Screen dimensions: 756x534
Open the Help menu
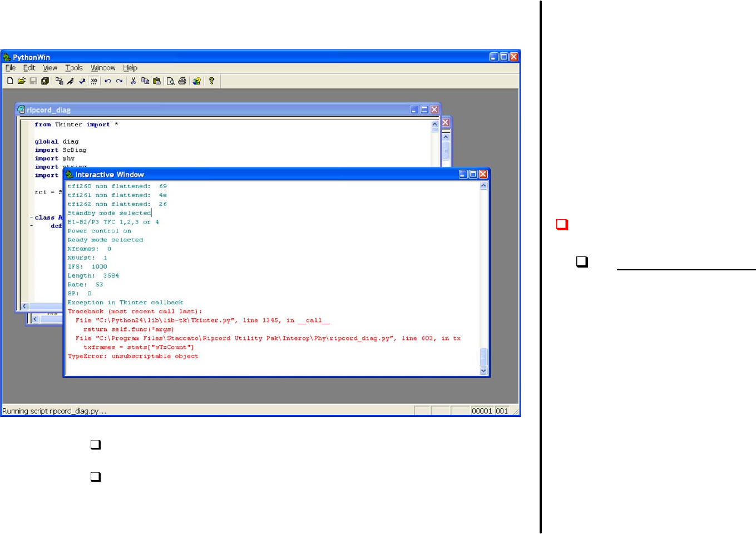(x=130, y=68)
